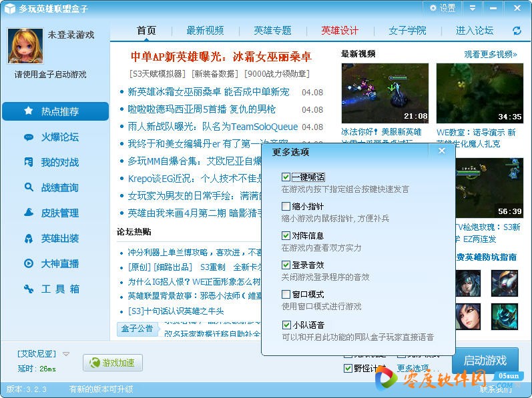Toggle 小队语音 checkbox

click(286, 325)
